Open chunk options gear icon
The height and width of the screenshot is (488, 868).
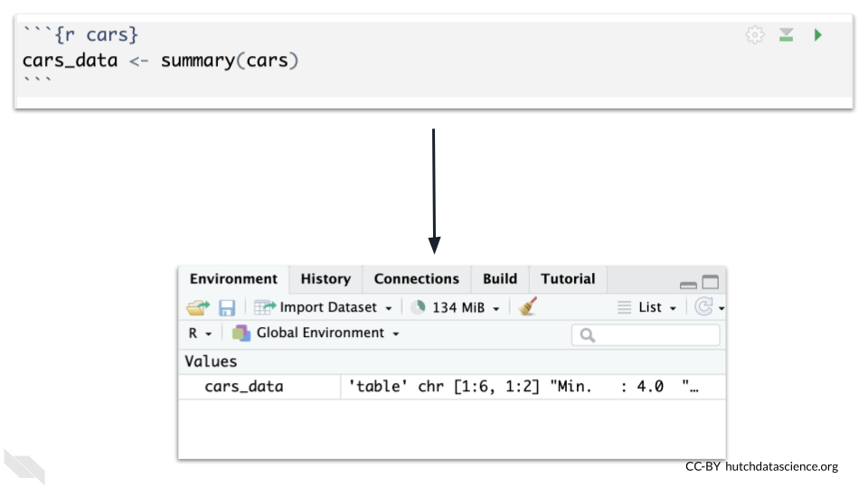click(x=754, y=35)
